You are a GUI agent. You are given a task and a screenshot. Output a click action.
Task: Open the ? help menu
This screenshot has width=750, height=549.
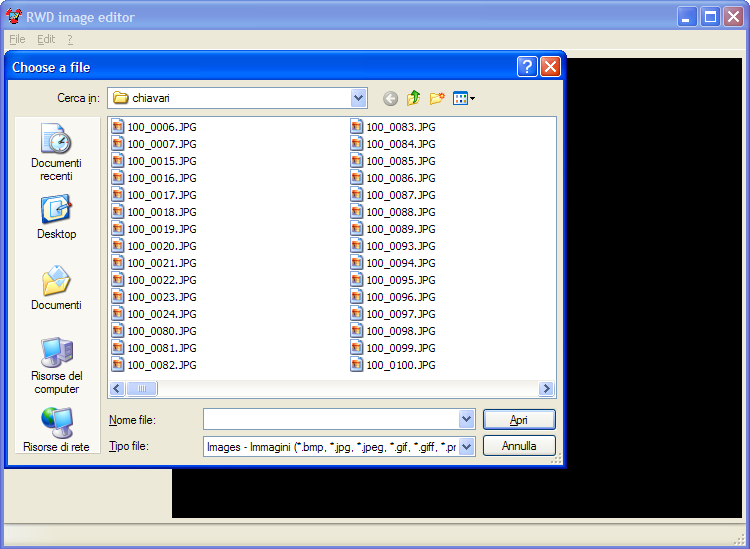pos(70,39)
